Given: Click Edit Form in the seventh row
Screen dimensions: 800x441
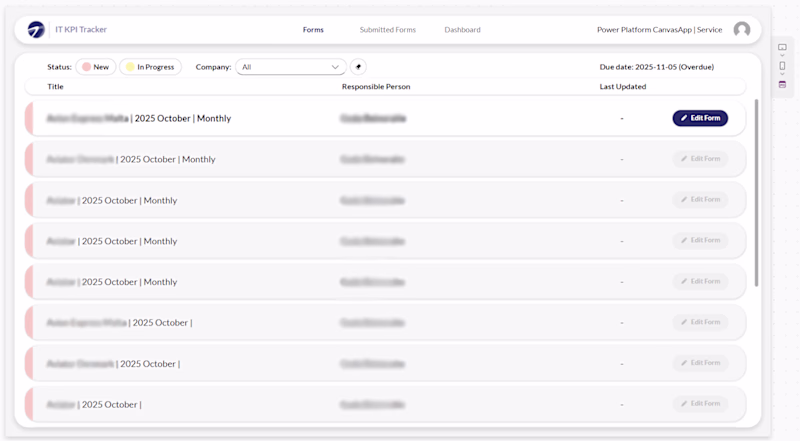Looking at the screenshot, I should point(700,363).
